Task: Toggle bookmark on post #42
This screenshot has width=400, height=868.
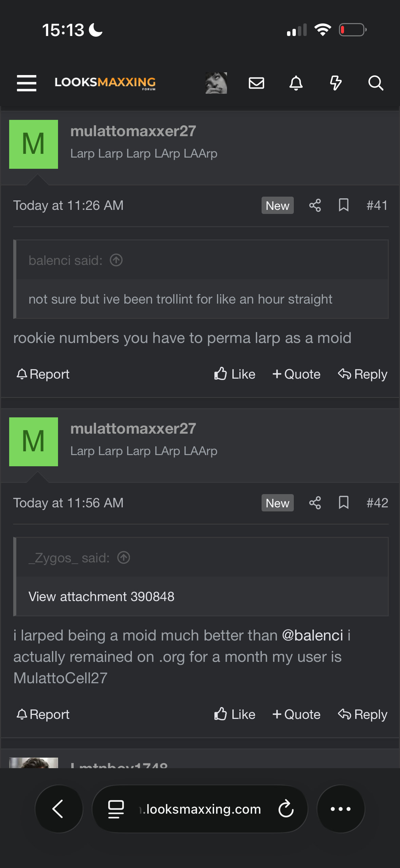Action: coord(344,503)
